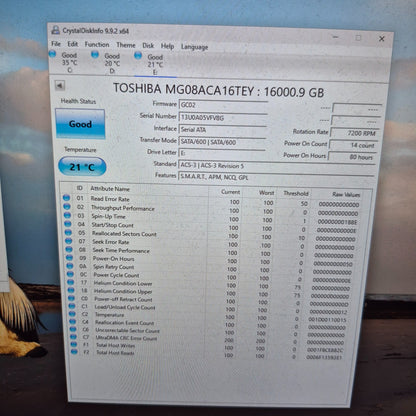416x416 pixels.
Task: Click the Features field S.M.A.R.T., APM
Action: (x=276, y=178)
